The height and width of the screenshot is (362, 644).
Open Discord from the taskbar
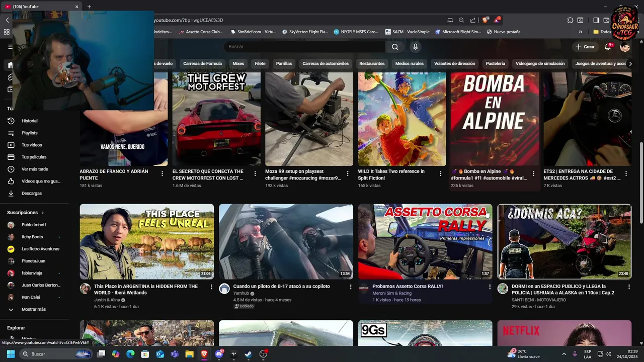(x=219, y=354)
